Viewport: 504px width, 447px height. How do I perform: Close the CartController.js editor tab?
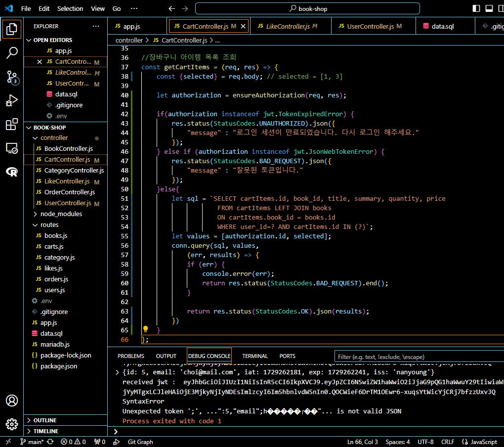(x=243, y=26)
